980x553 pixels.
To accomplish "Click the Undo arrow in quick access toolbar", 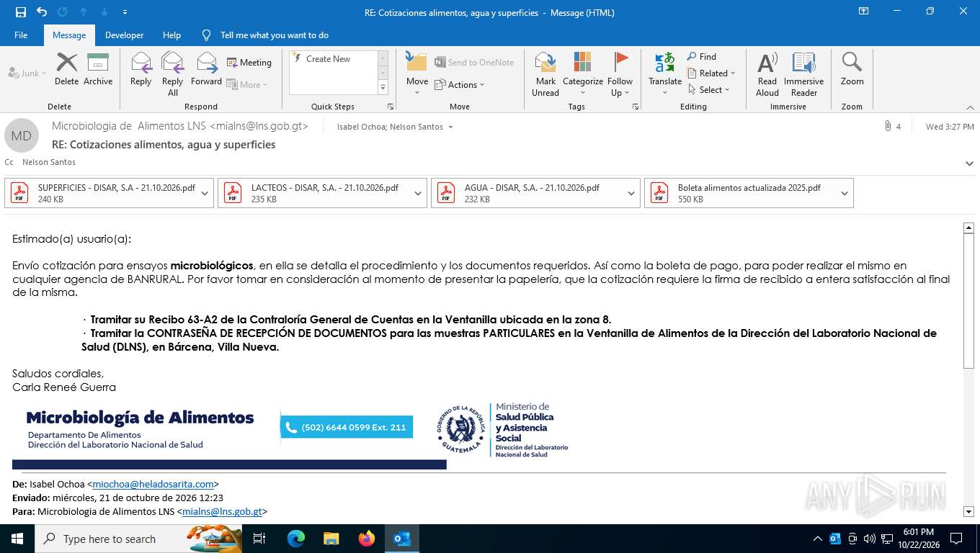I will point(41,12).
